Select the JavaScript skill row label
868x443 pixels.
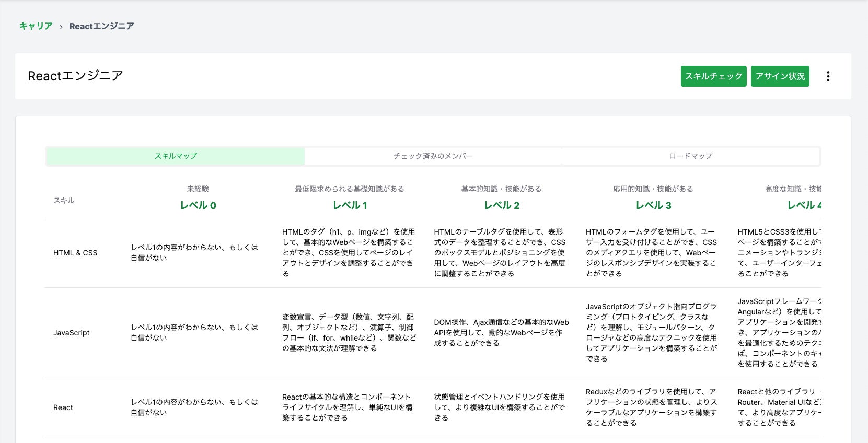[x=72, y=333]
